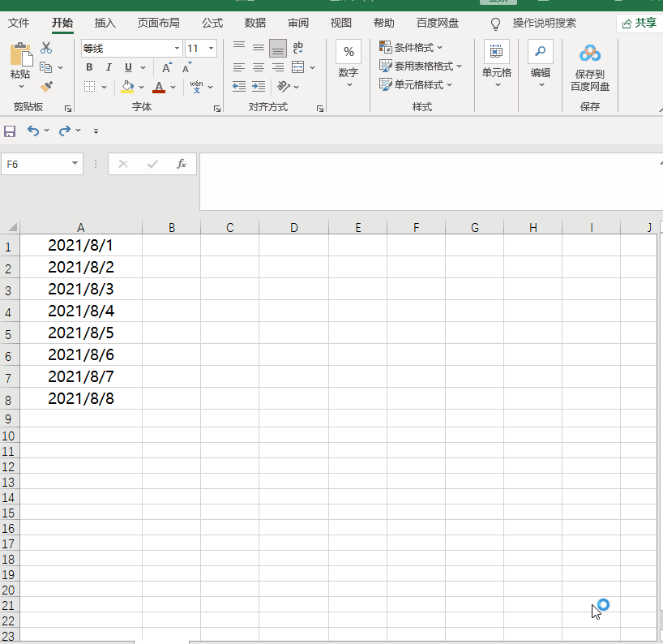
Task: Open the Baidu Netdisk tab
Action: click(x=438, y=23)
